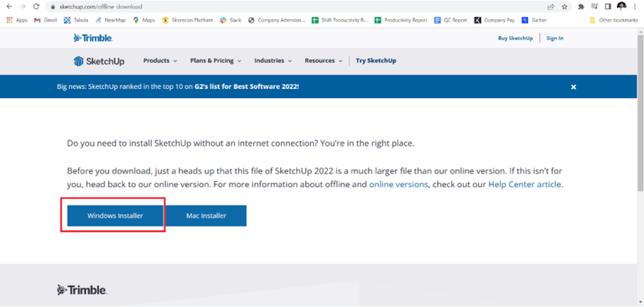Expand the Plans & Pricing menu
This screenshot has width=644, height=307.
pyautogui.click(x=216, y=60)
